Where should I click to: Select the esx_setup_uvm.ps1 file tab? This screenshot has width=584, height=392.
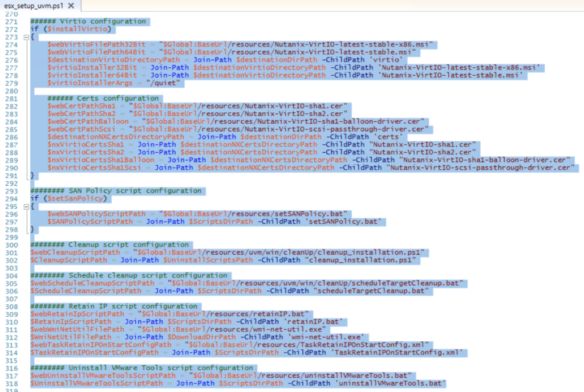pos(33,6)
